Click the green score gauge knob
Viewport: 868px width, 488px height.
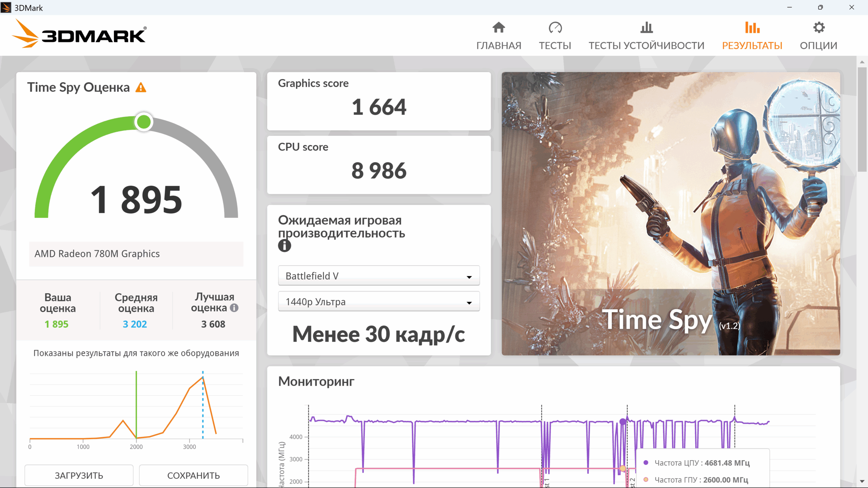144,122
